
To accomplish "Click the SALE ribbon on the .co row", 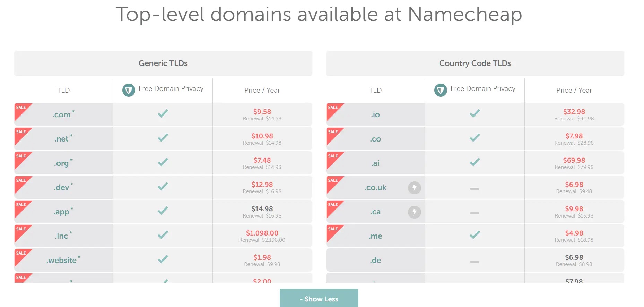I will point(333,134).
